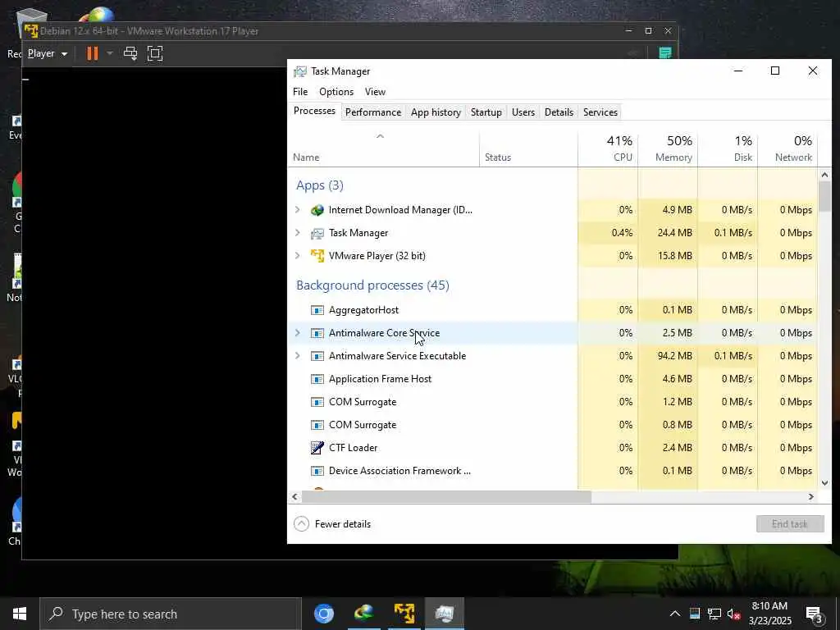Click Fewer details toggle
The height and width of the screenshot is (630, 840).
[x=332, y=524]
